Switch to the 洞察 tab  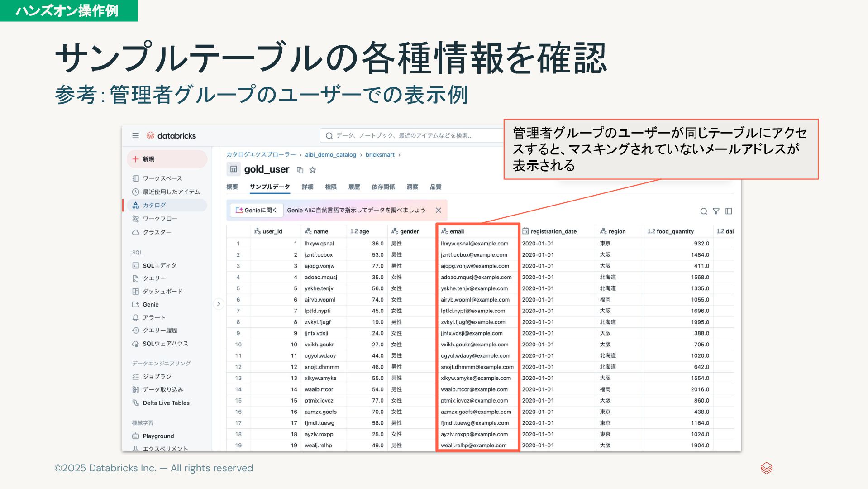coord(412,187)
